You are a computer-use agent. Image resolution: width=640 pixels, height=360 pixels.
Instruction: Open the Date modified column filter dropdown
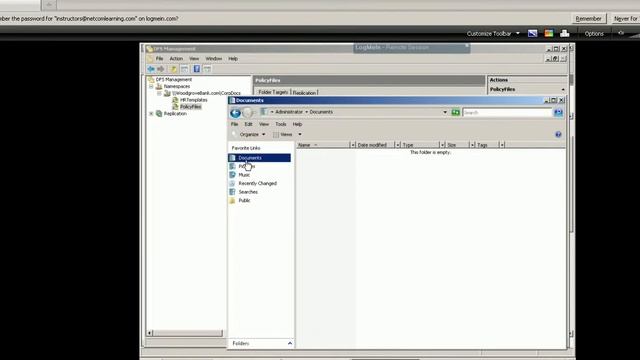[397, 145]
